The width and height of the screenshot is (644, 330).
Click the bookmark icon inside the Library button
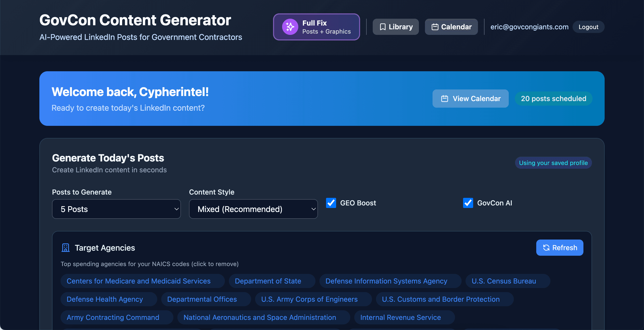[x=383, y=27]
